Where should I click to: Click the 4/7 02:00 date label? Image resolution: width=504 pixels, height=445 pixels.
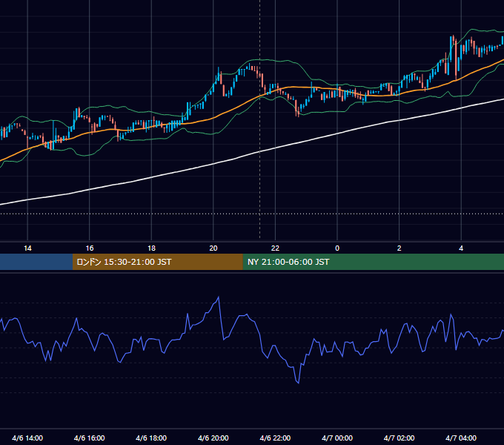point(399,438)
